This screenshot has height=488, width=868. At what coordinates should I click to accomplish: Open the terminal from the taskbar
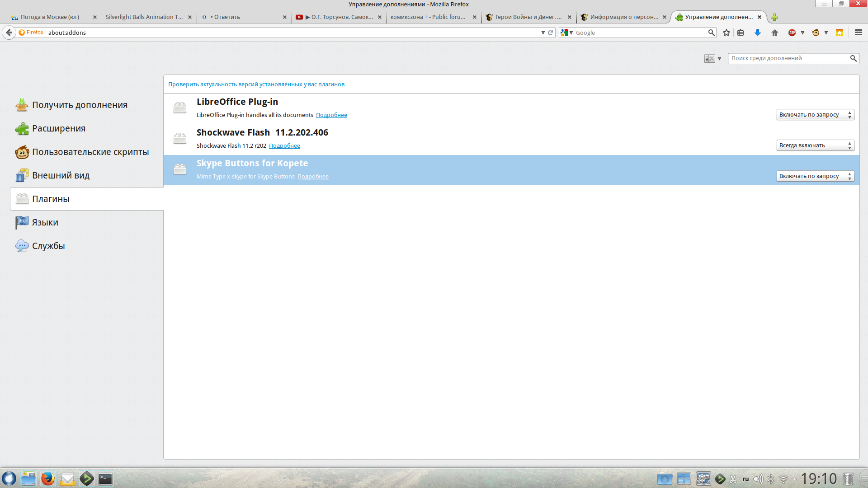click(x=105, y=479)
